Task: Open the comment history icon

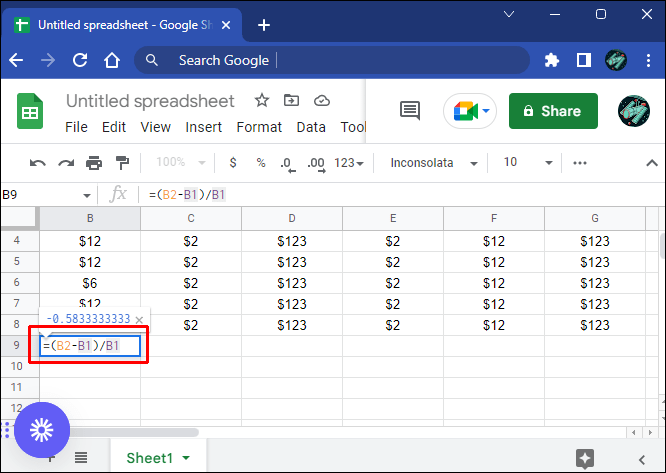Action: [x=410, y=111]
